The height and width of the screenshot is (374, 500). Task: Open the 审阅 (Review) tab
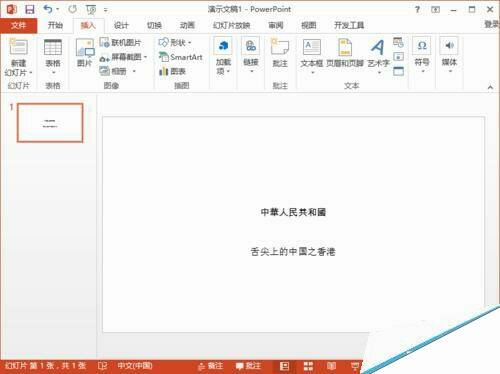pos(276,25)
